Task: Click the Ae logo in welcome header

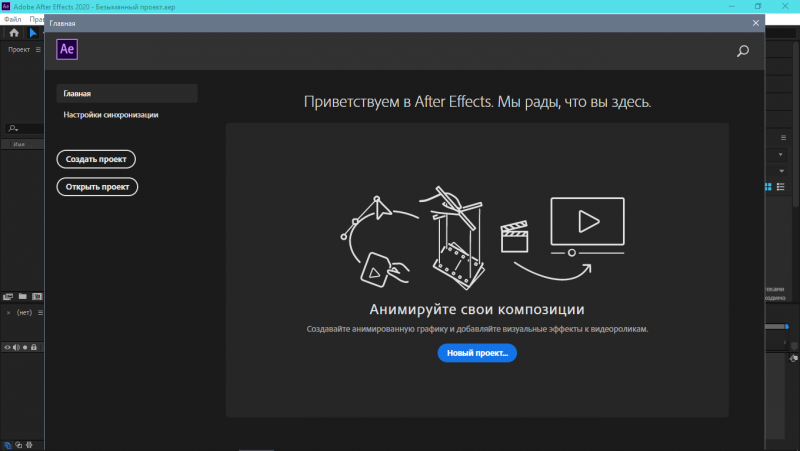Action: [69, 49]
